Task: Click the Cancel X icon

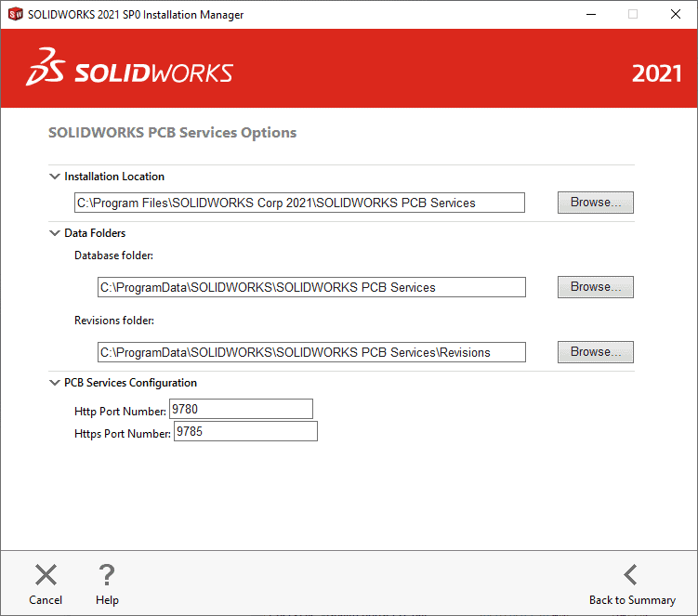Action: 46,574
